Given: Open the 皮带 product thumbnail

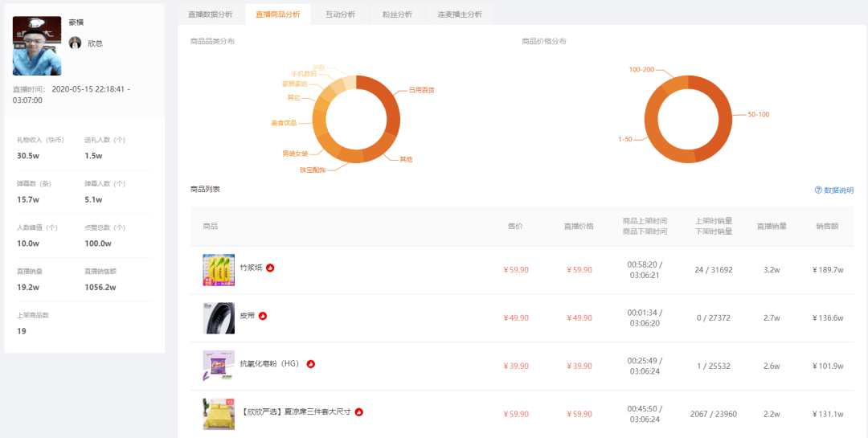Looking at the screenshot, I should point(219,318).
